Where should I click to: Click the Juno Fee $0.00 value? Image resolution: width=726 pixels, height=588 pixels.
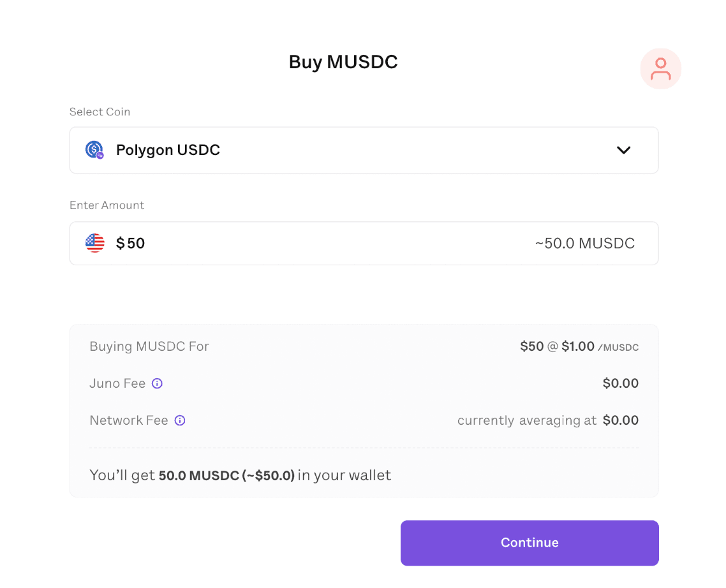point(620,383)
